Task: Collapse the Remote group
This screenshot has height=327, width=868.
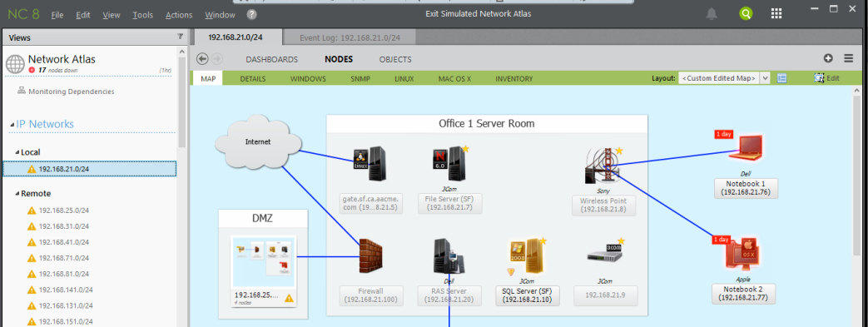Action: 17,194
